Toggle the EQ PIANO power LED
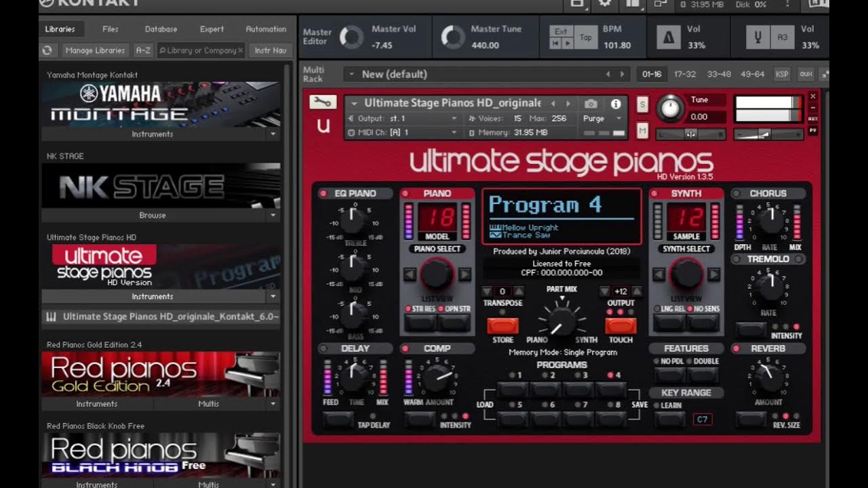 [x=323, y=194]
